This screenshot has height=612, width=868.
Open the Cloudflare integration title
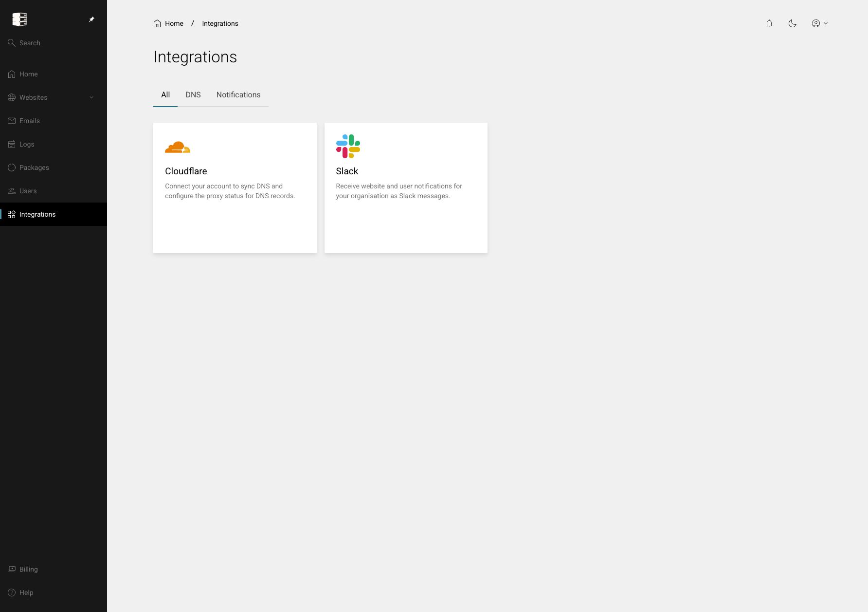pyautogui.click(x=186, y=171)
